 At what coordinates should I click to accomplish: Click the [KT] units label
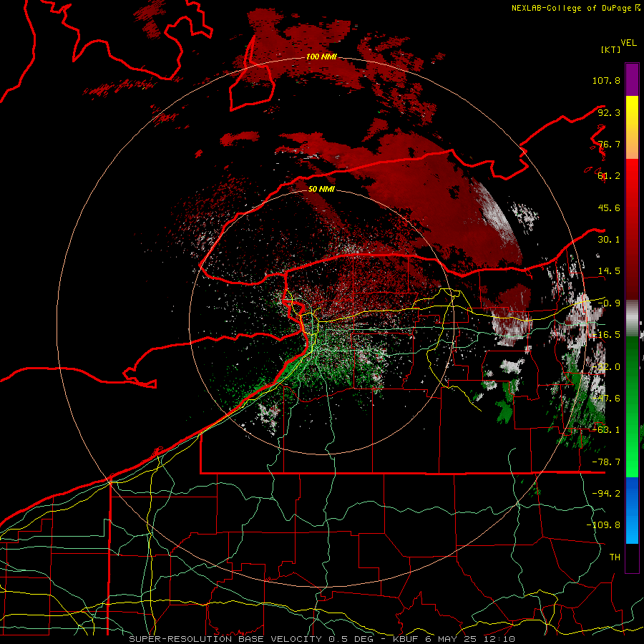pyautogui.click(x=611, y=49)
